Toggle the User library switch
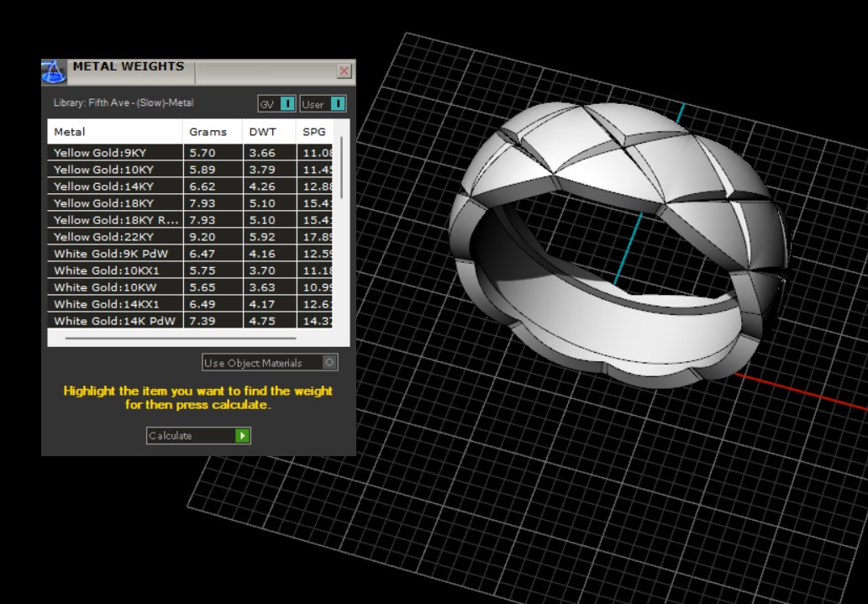The image size is (868, 604). point(324,103)
